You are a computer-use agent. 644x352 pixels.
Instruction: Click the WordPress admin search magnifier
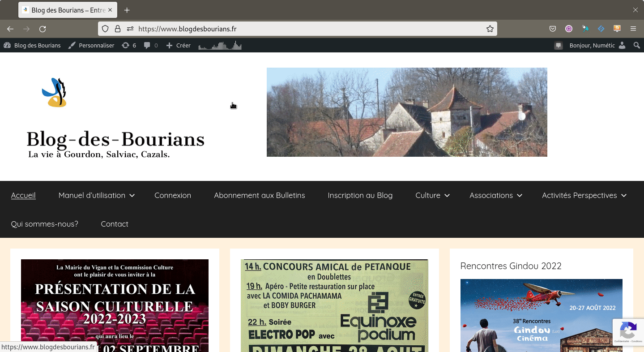pyautogui.click(x=636, y=45)
